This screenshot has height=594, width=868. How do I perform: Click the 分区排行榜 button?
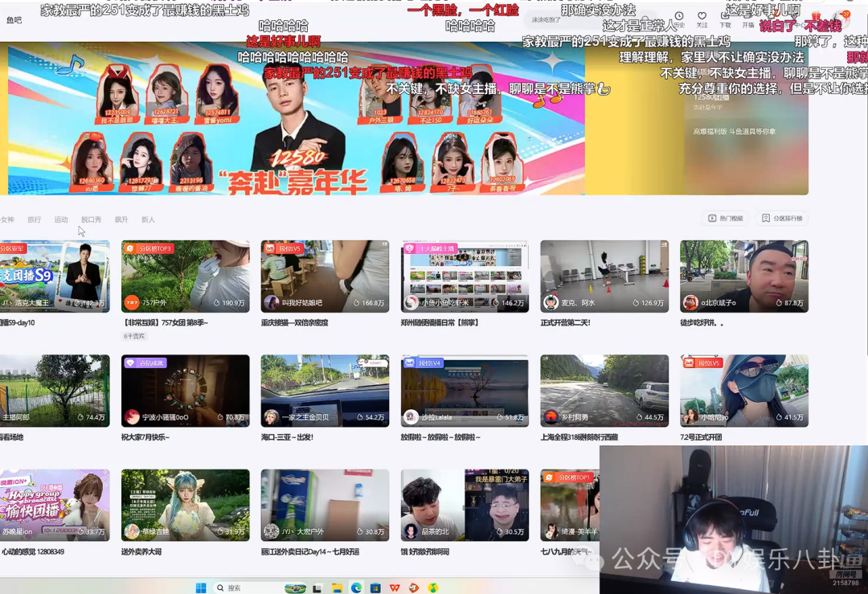click(782, 219)
